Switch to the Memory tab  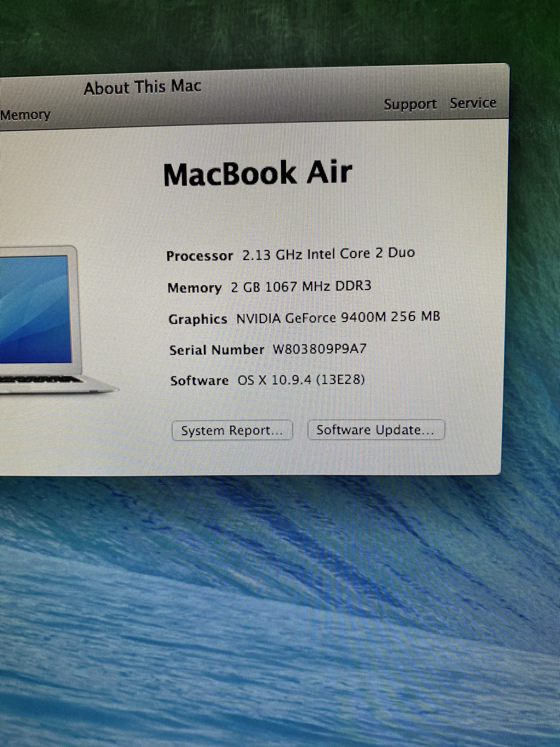25,115
